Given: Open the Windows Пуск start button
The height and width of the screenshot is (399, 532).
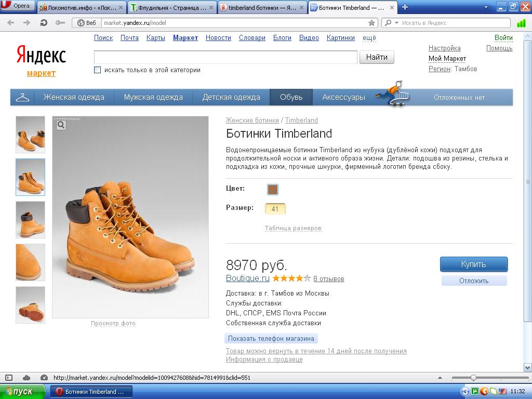Looking at the screenshot, I should tap(22, 392).
